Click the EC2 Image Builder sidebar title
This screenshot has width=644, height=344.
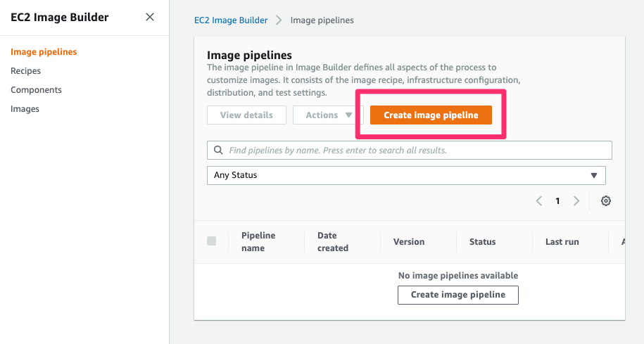pos(60,18)
